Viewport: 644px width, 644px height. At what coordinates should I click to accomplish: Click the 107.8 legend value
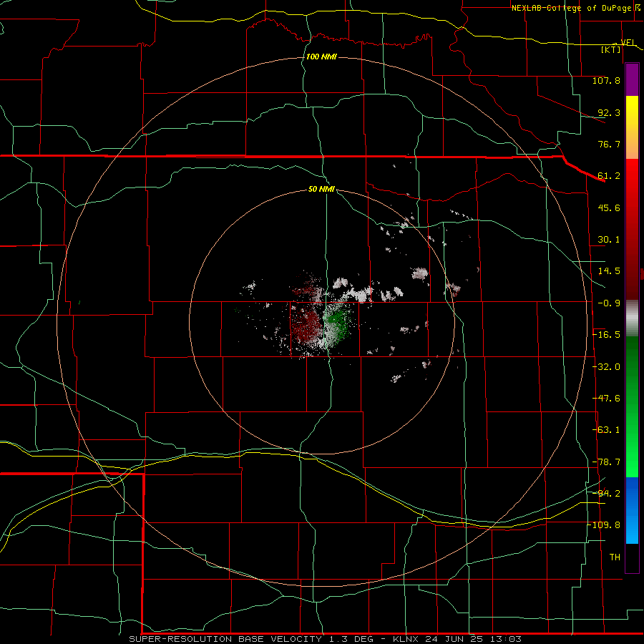click(x=606, y=80)
